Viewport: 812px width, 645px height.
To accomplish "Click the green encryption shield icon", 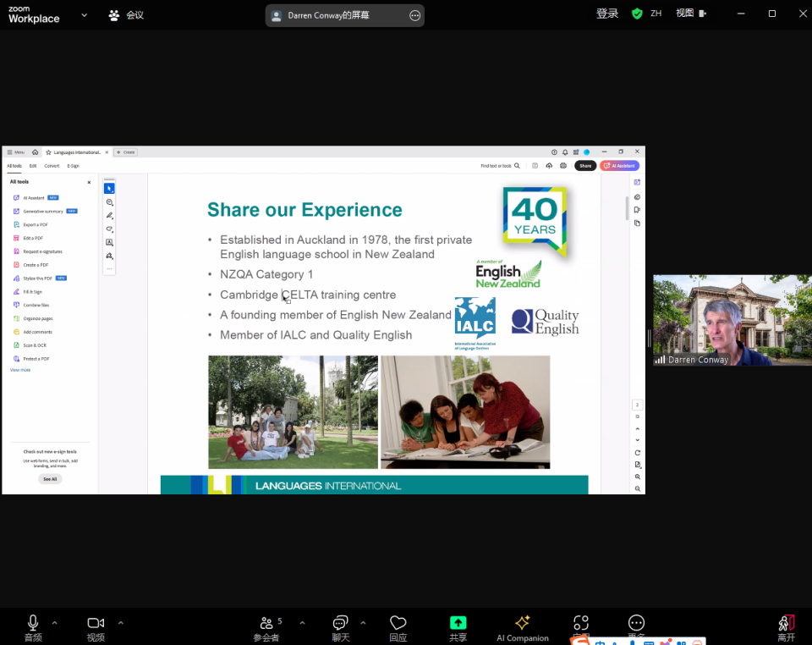I will pos(637,14).
